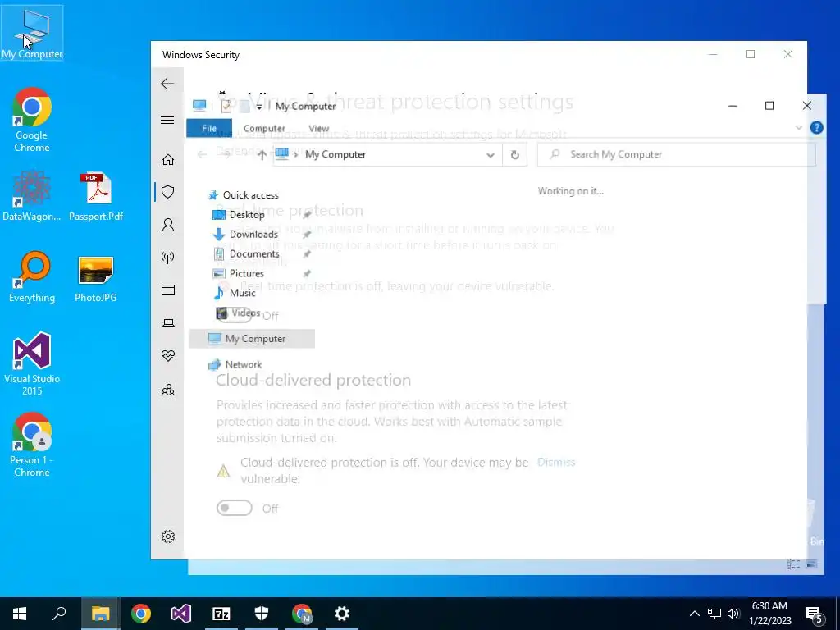840x630 pixels.
Task: Open Chrome from the taskbar
Action: pyautogui.click(x=141, y=614)
